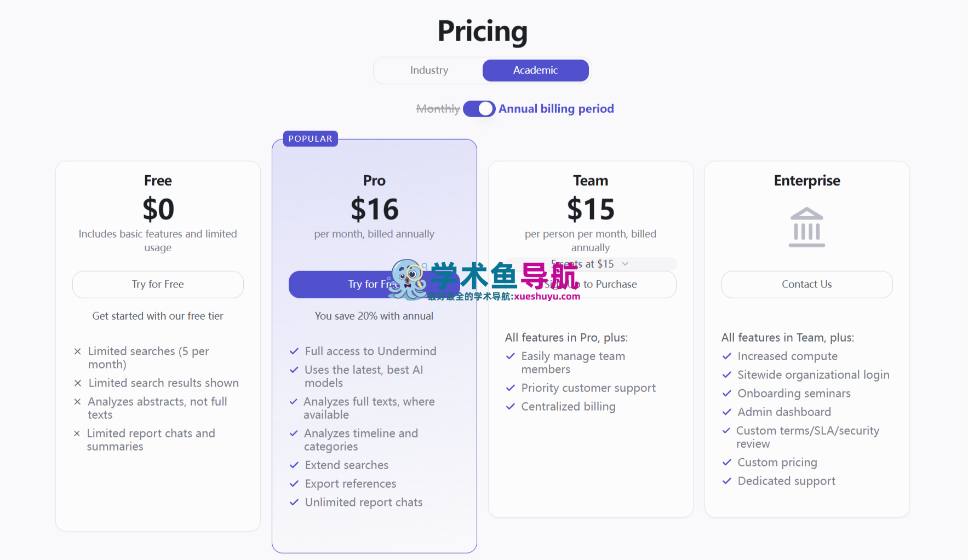Click checkmark next to Centralized billing
The height and width of the screenshot is (560, 968).
click(x=511, y=407)
